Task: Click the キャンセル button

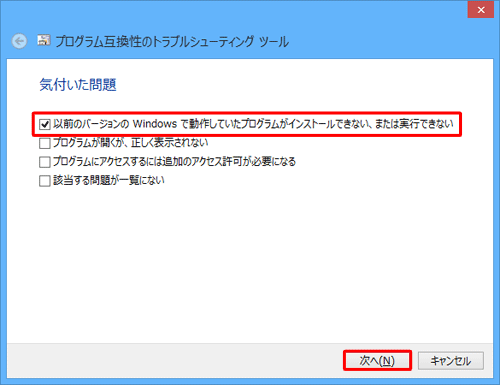Action: coord(451,361)
